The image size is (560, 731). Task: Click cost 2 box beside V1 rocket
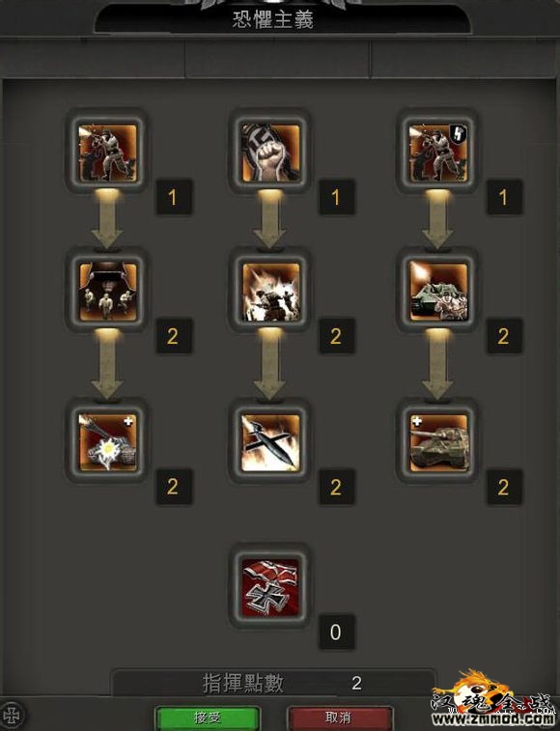pos(336,488)
